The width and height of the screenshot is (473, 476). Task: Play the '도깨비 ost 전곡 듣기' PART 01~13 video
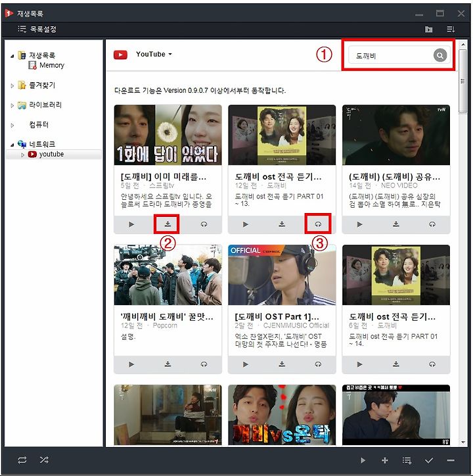tap(246, 224)
